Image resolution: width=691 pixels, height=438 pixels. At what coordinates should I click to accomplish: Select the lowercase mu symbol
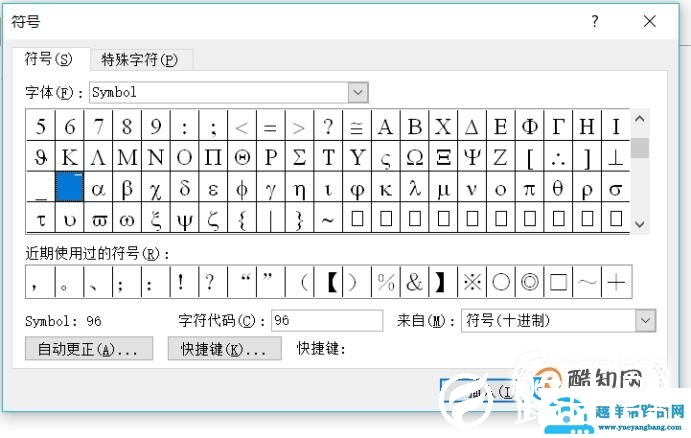443,188
